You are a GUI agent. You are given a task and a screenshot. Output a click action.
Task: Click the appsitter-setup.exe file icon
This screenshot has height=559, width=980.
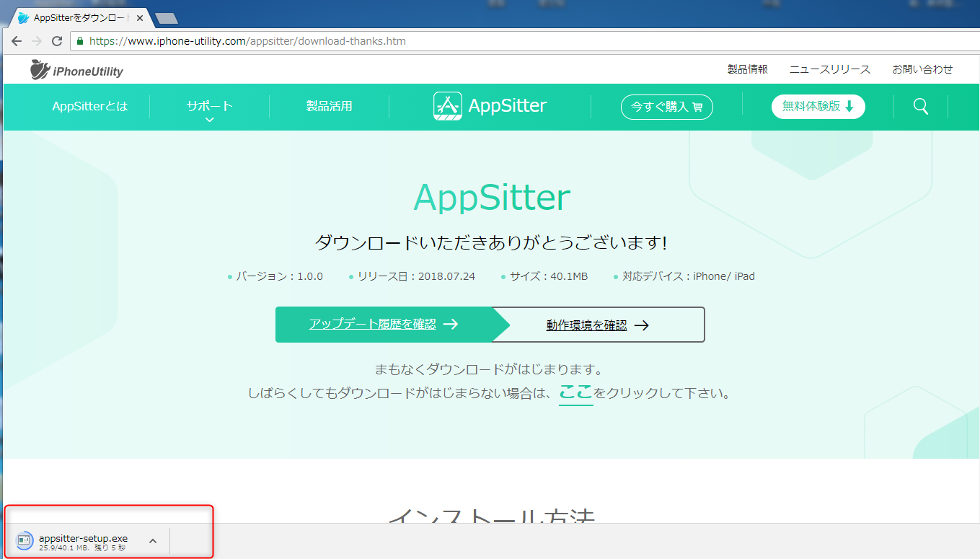[25, 540]
